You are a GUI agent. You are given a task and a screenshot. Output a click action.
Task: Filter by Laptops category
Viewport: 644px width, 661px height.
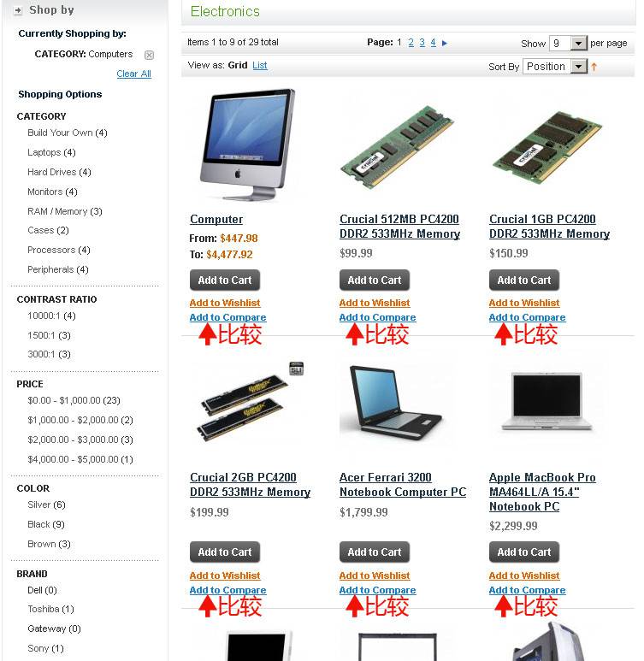pos(51,152)
